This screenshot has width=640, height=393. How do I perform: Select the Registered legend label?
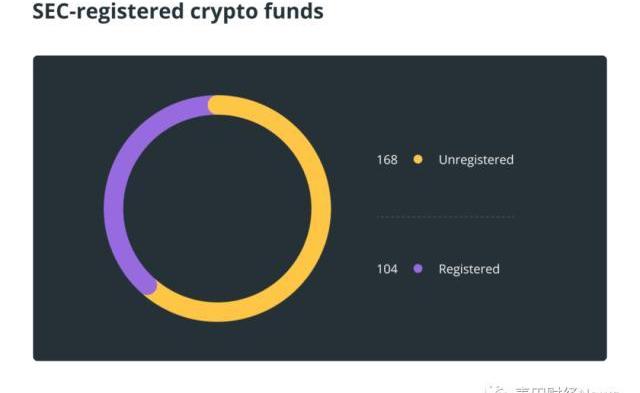[x=469, y=269]
